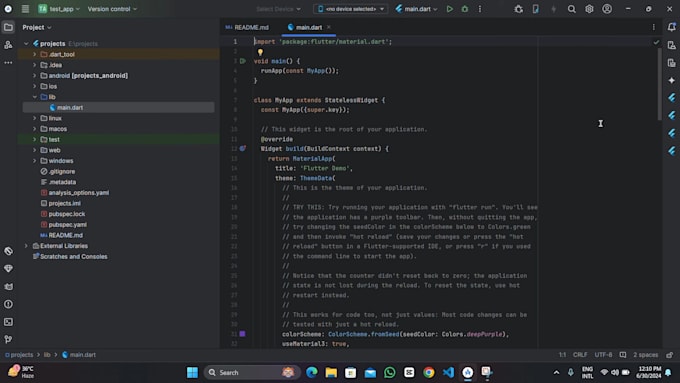Viewport: 680px width, 383px height.
Task: Open the Terminal tool window
Action: [x=8, y=322]
